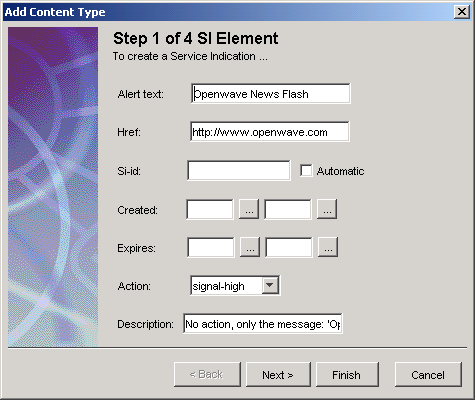Open the second Expires browse button
The image size is (475, 400).
[328, 247]
